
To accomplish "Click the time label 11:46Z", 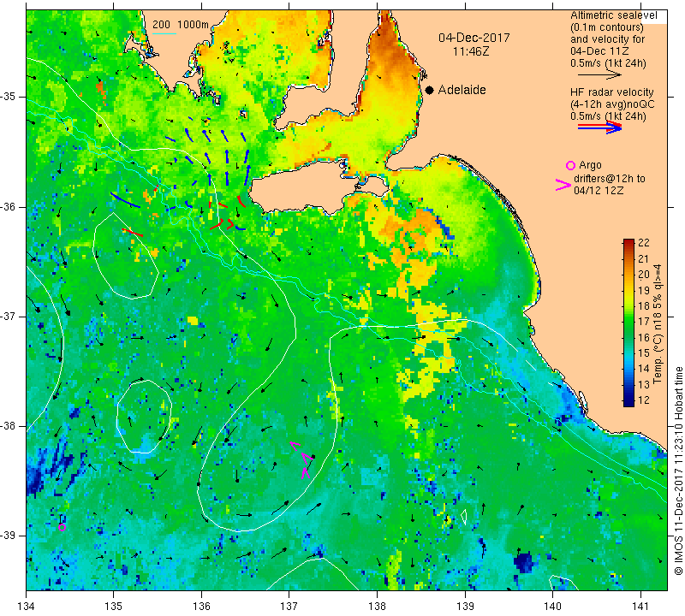I will pos(471,51).
